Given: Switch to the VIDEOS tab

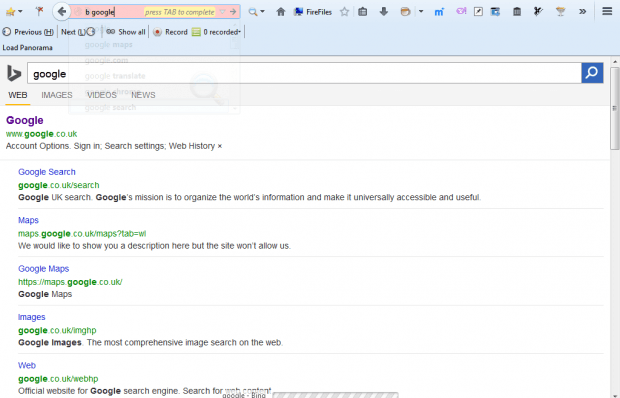Looking at the screenshot, I should tap(102, 95).
